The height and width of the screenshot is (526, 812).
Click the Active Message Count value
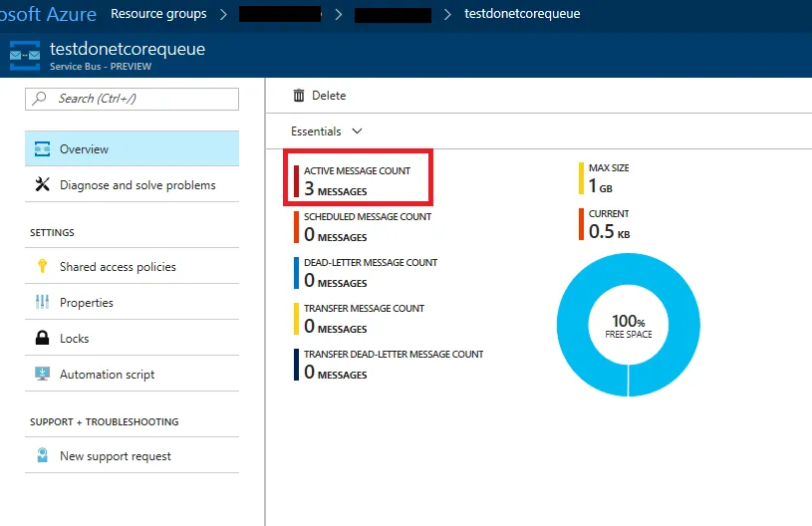pos(336,189)
